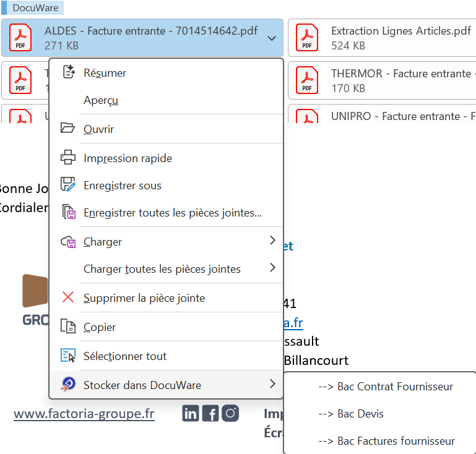Select Supprimer la pièce jointe
Viewport: 476px width, 454px height.
point(167,298)
